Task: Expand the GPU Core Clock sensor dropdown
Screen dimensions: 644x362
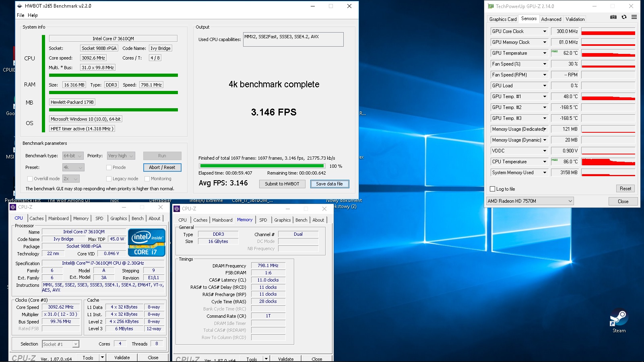Action: pyautogui.click(x=545, y=31)
